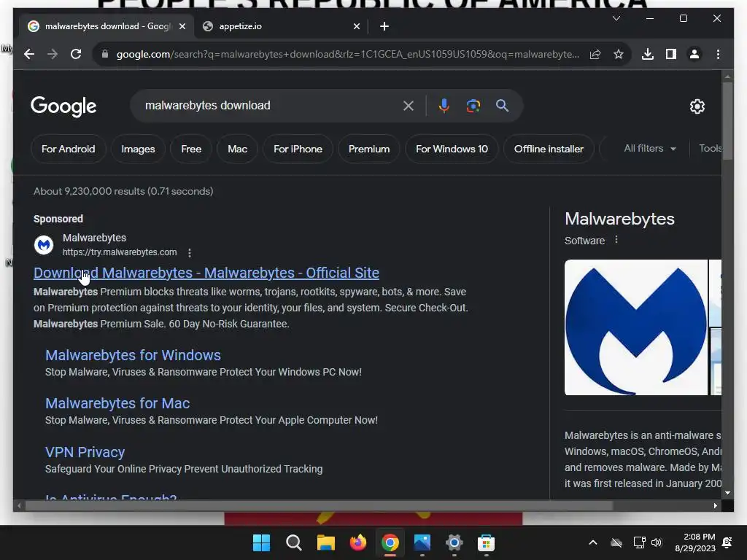Open the Chrome profile avatar
This screenshot has width=747, height=560.
[694, 54]
